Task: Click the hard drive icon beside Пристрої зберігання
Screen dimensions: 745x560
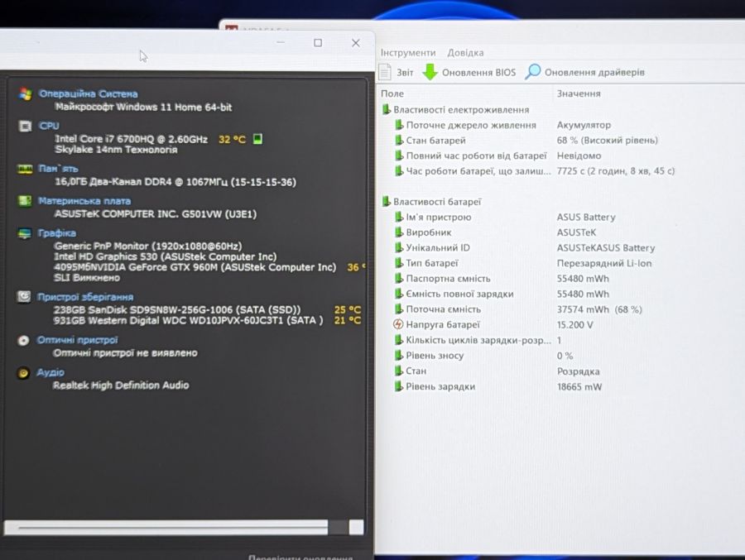Action: 24,297
